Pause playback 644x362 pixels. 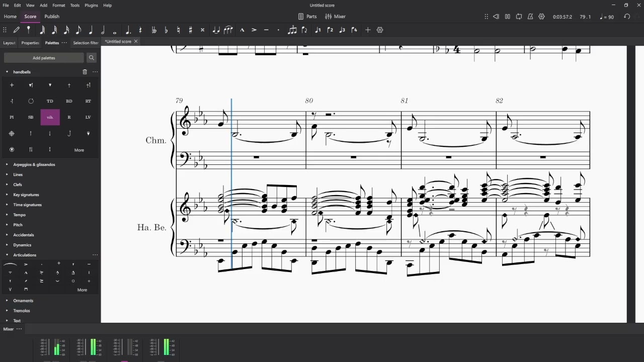[x=507, y=17]
